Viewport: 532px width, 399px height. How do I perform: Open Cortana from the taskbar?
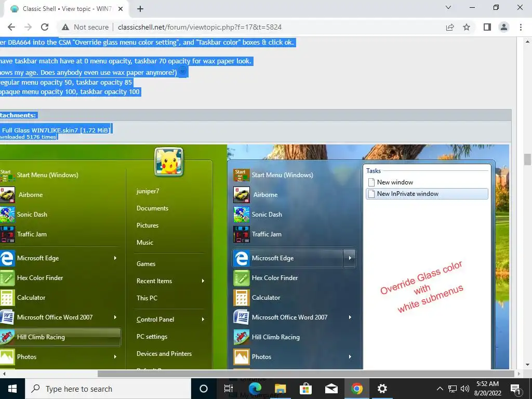click(x=203, y=389)
